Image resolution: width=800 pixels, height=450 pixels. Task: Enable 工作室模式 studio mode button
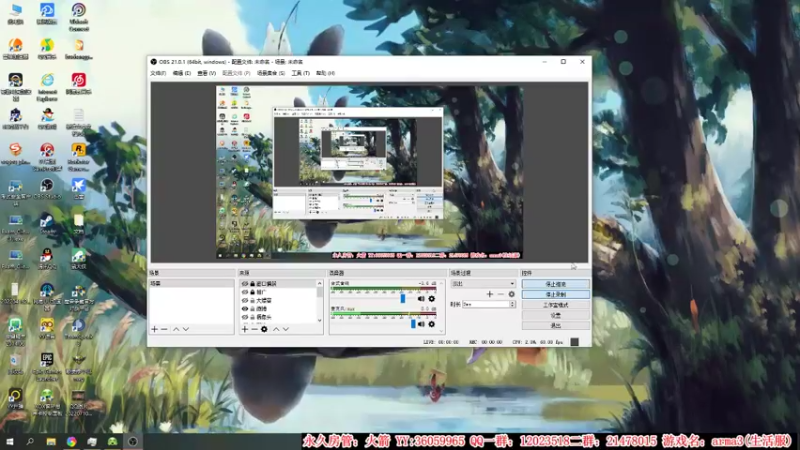tap(556, 305)
